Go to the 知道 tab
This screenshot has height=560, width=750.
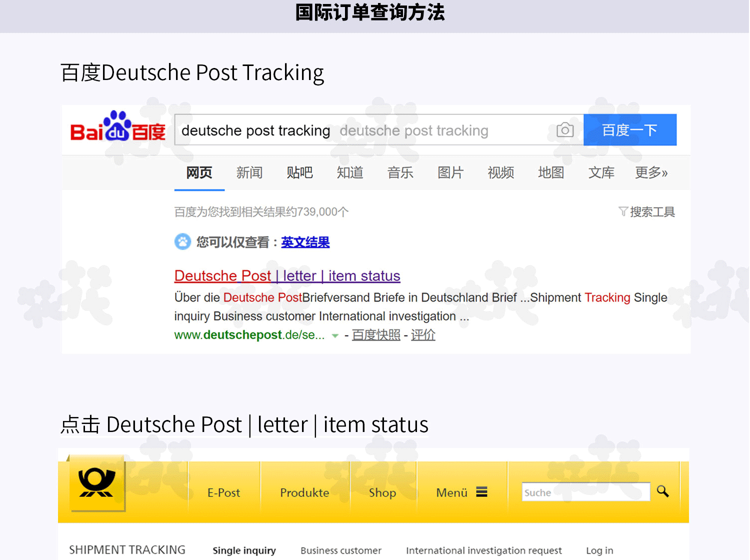[x=350, y=172]
